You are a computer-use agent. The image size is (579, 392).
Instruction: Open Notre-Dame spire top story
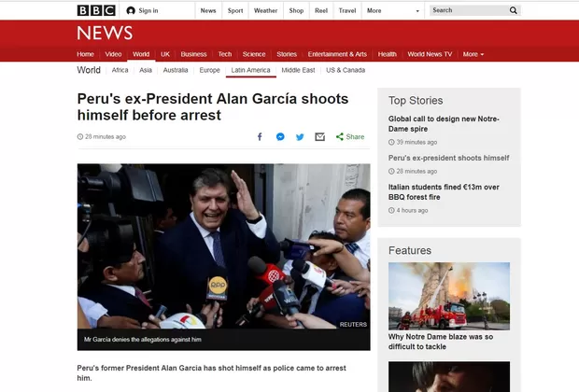(x=444, y=124)
